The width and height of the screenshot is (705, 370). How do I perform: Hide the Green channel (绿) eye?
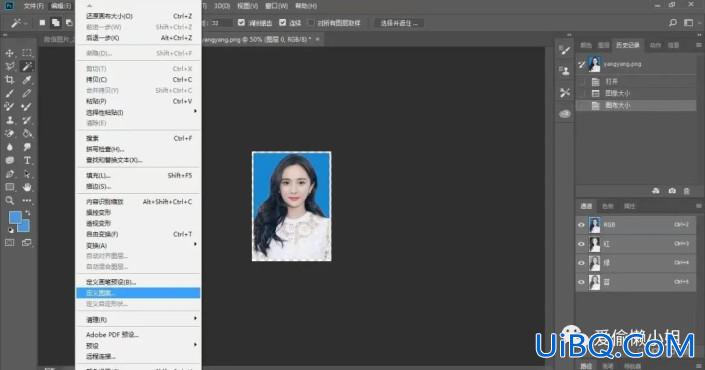pyautogui.click(x=581, y=263)
